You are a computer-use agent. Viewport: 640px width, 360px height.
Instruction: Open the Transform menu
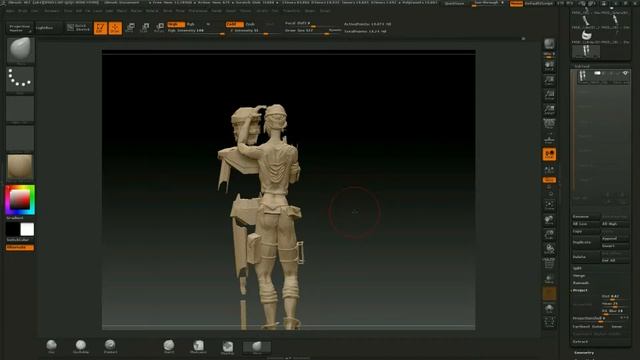coord(291,11)
